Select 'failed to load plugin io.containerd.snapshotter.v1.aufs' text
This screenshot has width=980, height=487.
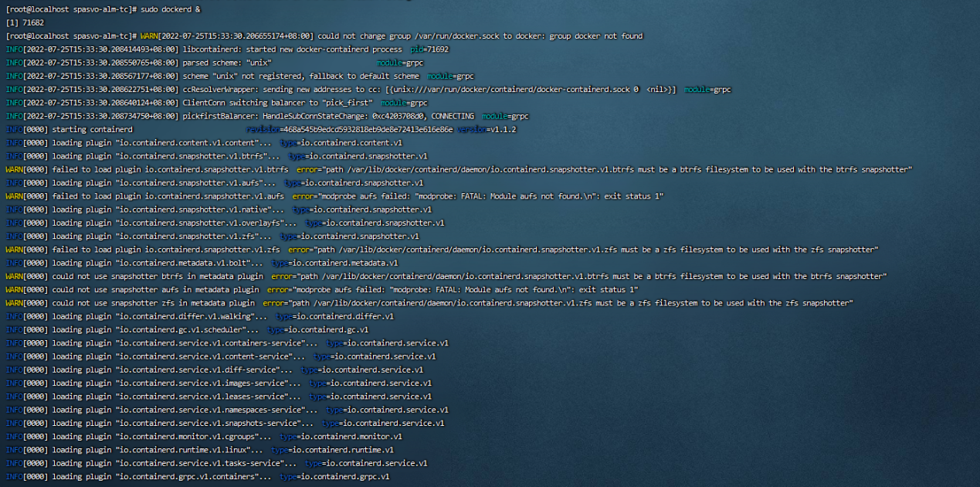[168, 196]
